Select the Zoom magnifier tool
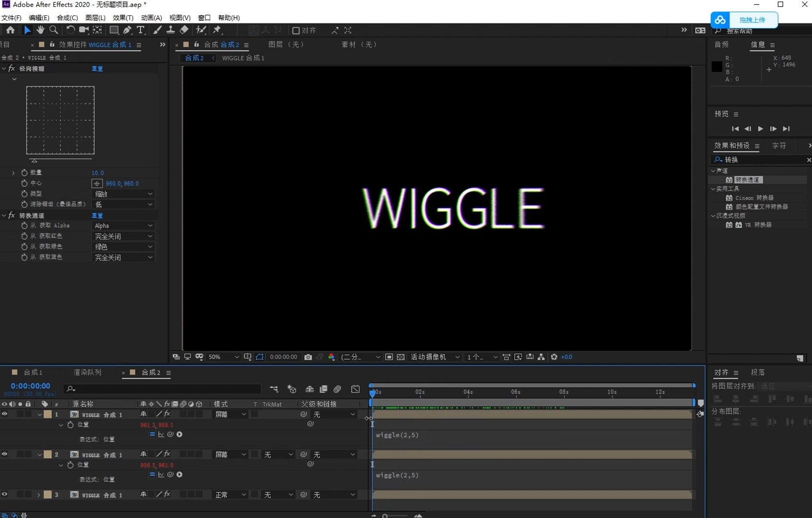This screenshot has width=812, height=518. point(54,30)
